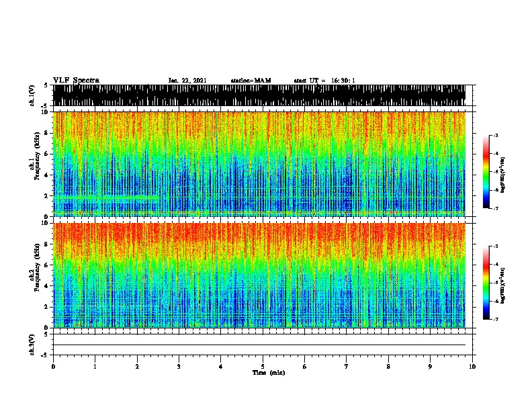Screen dimensions: 532x411
Task: Click the ch.1 spectrogram color bar
Action: click(x=486, y=172)
